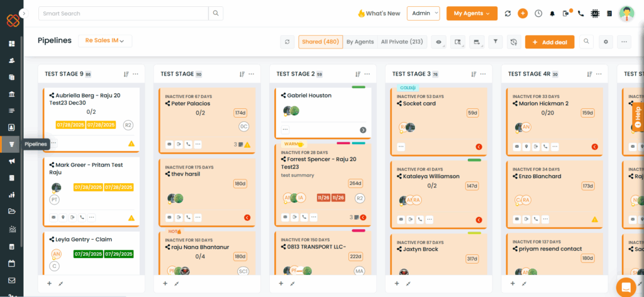
Task: Open the phone dialer icon in header
Action: click(x=580, y=14)
